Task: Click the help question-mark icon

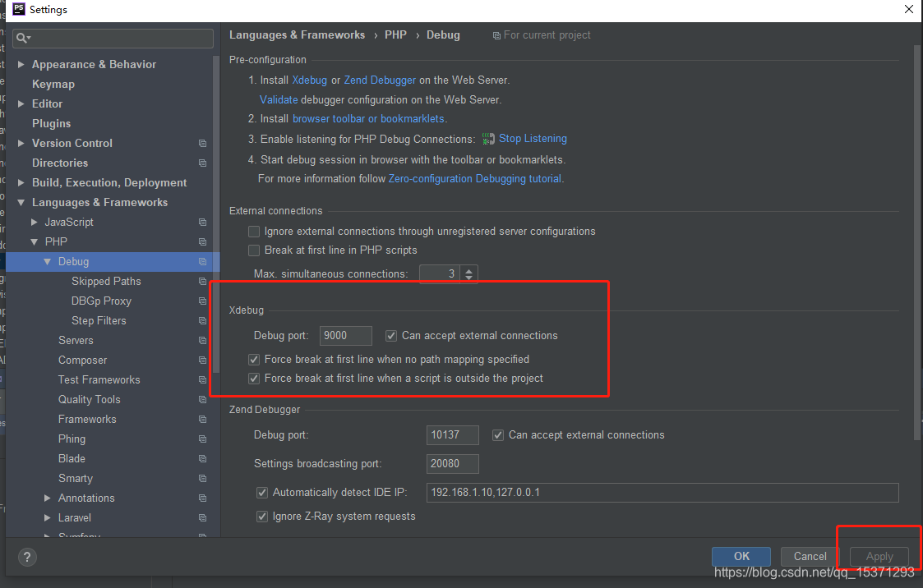Action: coord(27,557)
